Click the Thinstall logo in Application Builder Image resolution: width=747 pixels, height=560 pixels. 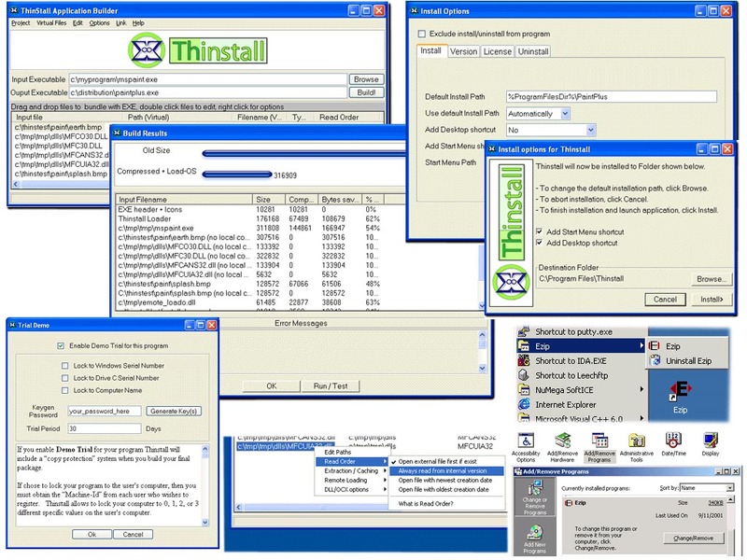(x=198, y=50)
